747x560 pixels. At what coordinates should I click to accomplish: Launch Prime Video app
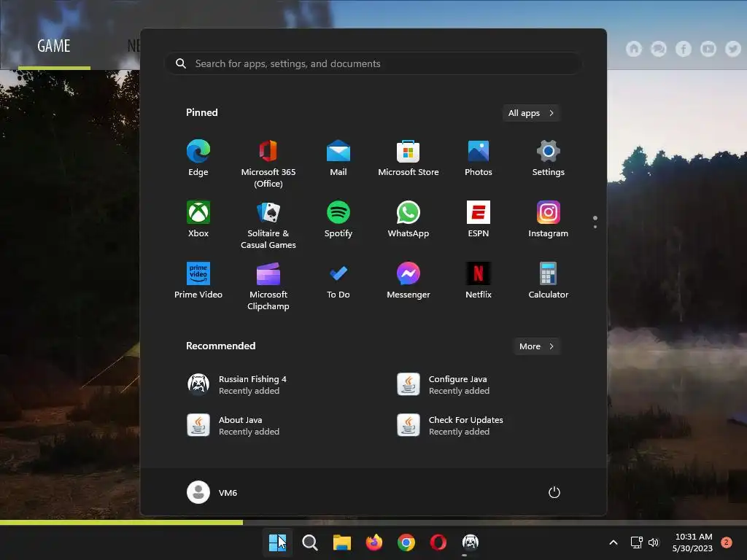(x=198, y=281)
